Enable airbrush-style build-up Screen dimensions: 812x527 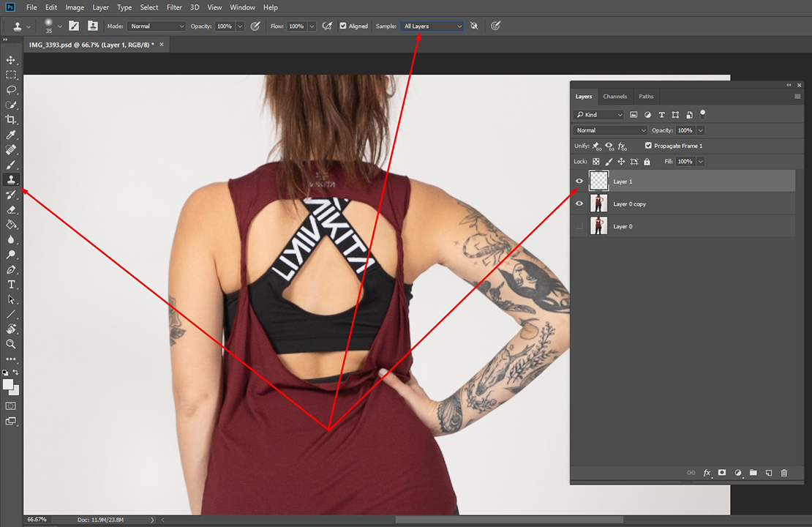pos(327,26)
